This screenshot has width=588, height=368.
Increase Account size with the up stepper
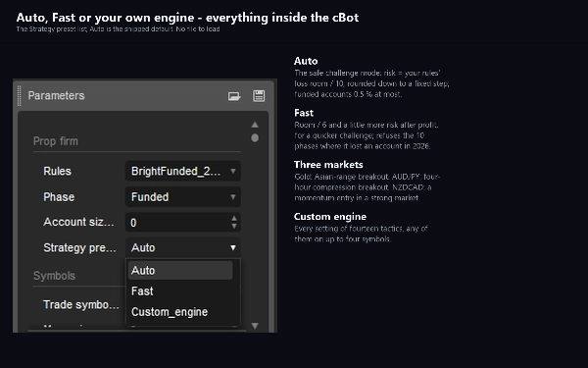pyautogui.click(x=234, y=218)
